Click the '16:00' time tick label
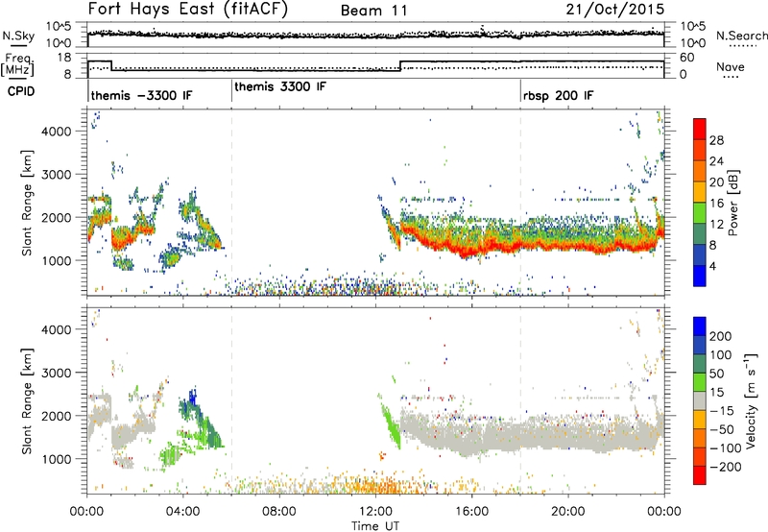This screenshot has width=768, height=532. (471, 512)
